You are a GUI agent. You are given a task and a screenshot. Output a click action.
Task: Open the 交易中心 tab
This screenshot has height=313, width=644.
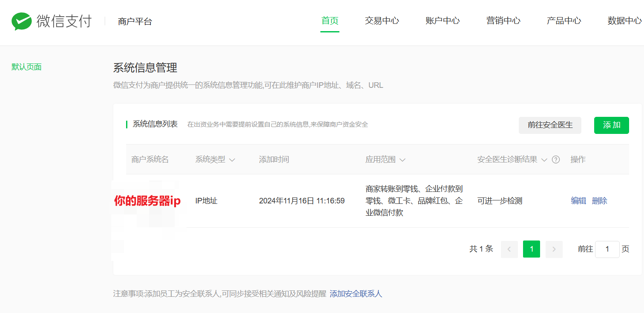point(382,21)
